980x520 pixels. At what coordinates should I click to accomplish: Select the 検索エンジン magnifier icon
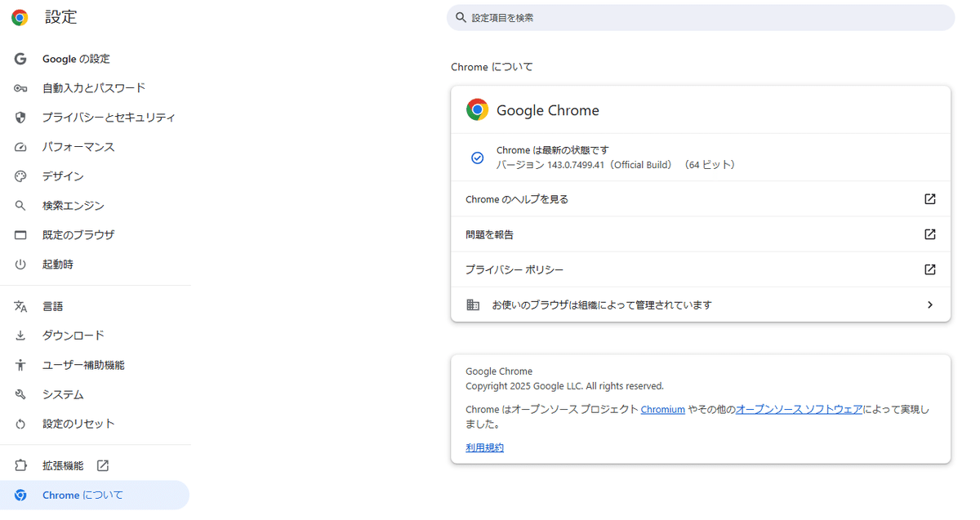[x=20, y=205]
